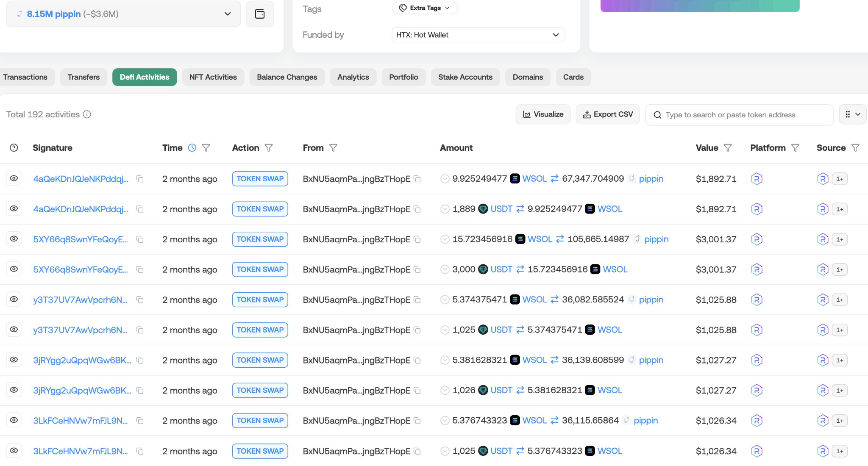Toggle eye icon for first y3T37UV7AwVpcrh6N row
This screenshot has height=466, width=868.
click(14, 300)
